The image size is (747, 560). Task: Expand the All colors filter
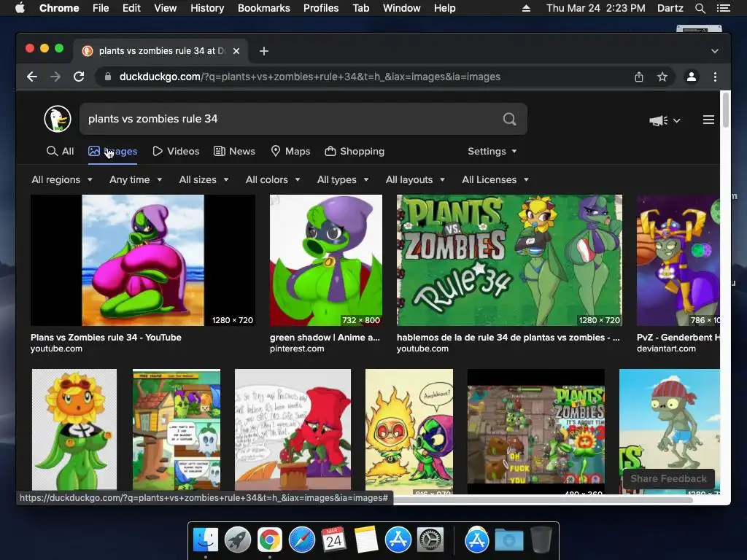point(273,180)
